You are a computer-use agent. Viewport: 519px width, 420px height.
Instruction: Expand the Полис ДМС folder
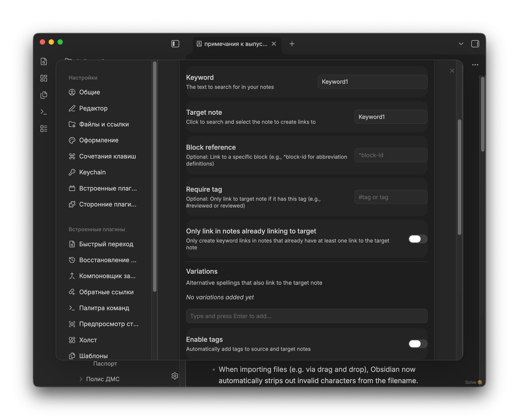tap(81, 379)
